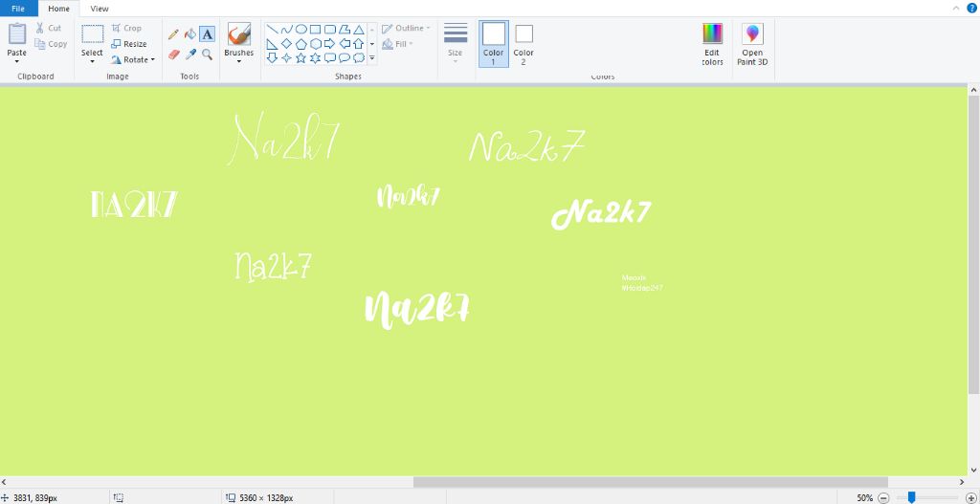Click the zoom slider handle
This screenshot has height=504, width=980.
[911, 497]
